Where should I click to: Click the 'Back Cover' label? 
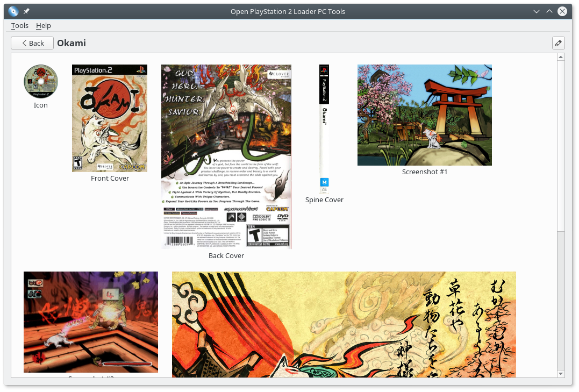pyautogui.click(x=226, y=255)
